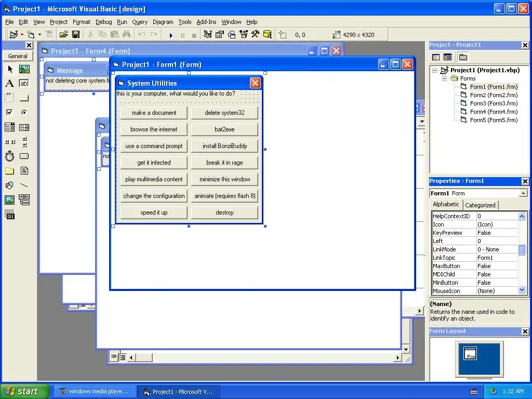Click View Code icon in Project panel
The width and height of the screenshot is (532, 399).
point(436,57)
